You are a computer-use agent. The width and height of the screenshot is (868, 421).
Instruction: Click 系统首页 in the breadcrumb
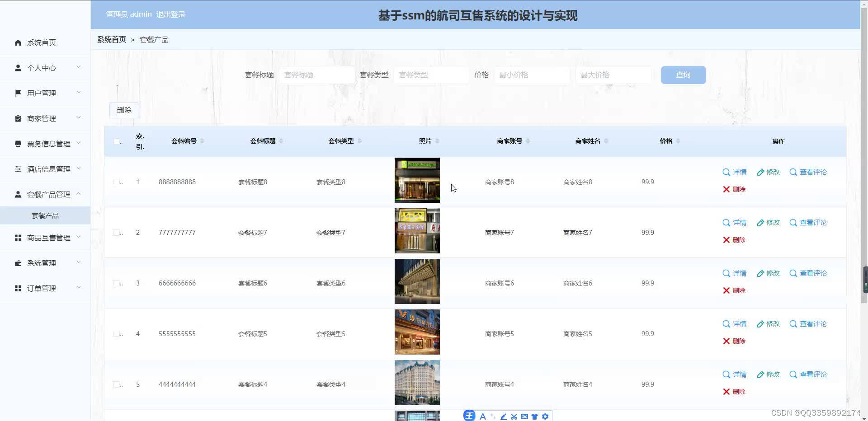(x=112, y=40)
